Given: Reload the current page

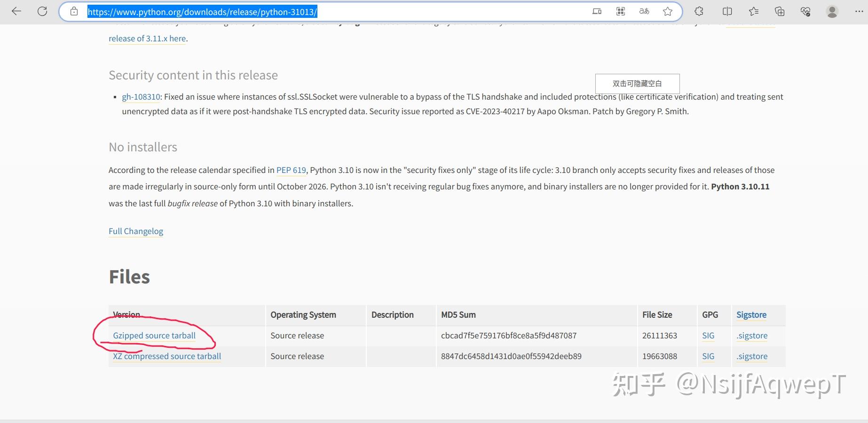Looking at the screenshot, I should (x=42, y=11).
